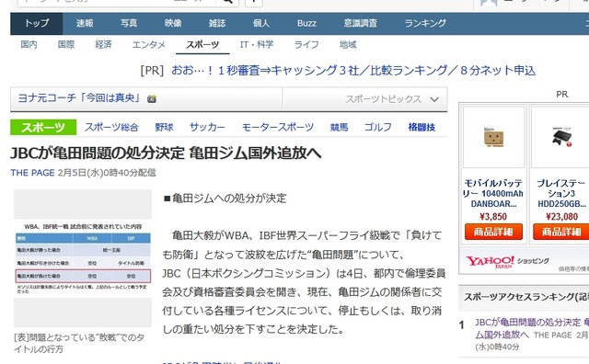
Task: Open the Buzz tab
Action: pos(306,23)
